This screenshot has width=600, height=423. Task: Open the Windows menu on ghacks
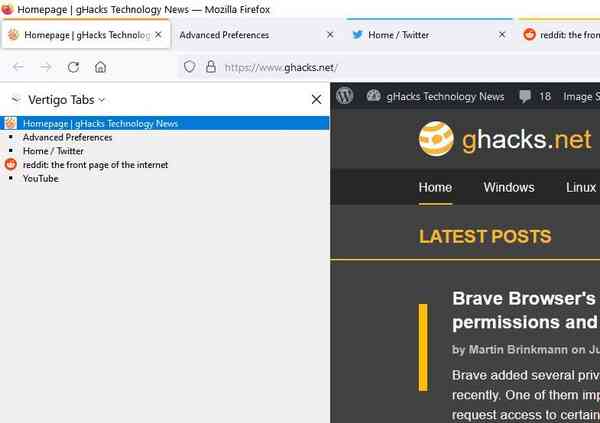pyautogui.click(x=509, y=187)
